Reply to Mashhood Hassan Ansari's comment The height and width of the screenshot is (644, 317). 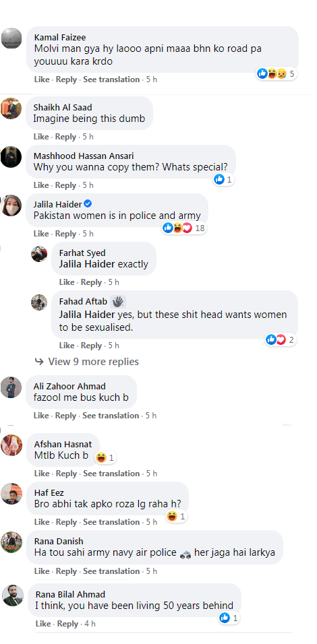[x=66, y=185]
